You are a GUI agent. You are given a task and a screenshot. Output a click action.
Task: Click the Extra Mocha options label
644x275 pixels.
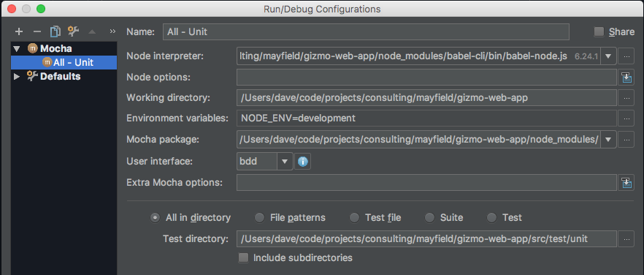coord(175,182)
